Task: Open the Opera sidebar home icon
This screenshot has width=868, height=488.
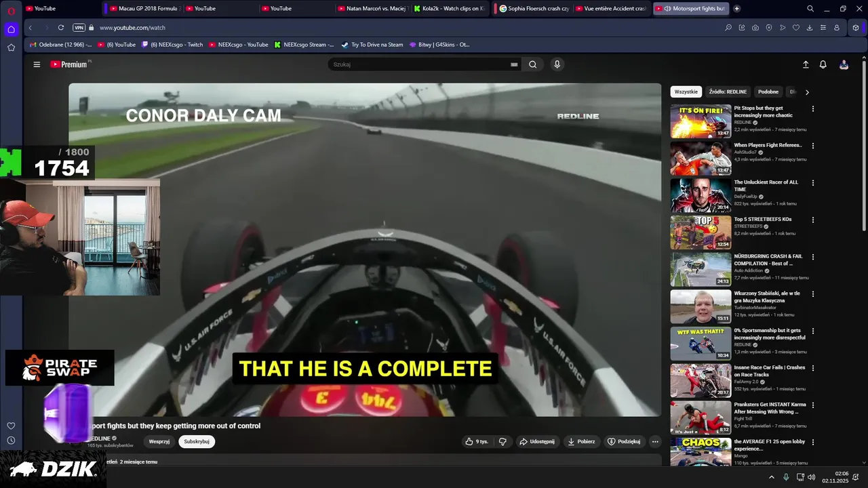Action: 11,29
